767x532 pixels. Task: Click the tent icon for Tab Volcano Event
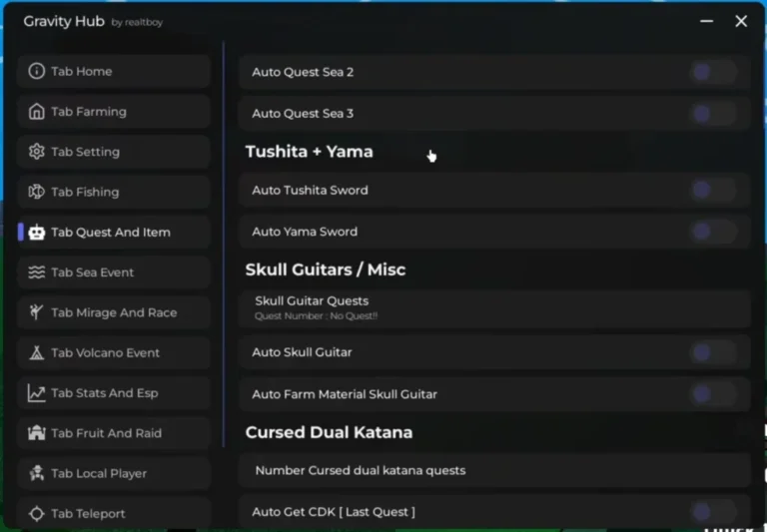click(36, 352)
